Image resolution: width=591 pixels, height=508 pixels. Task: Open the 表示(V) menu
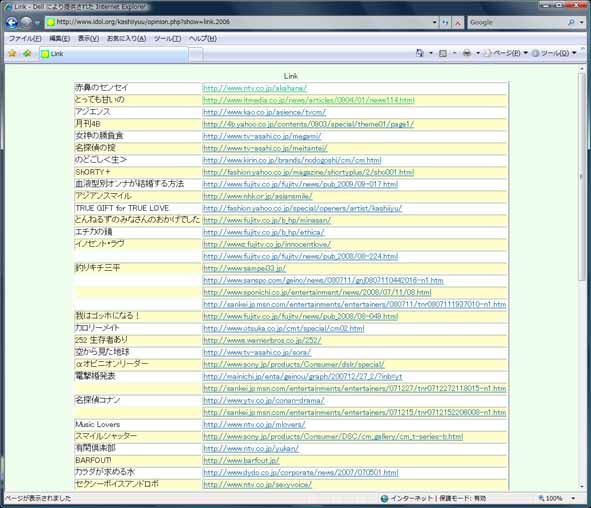click(88, 38)
